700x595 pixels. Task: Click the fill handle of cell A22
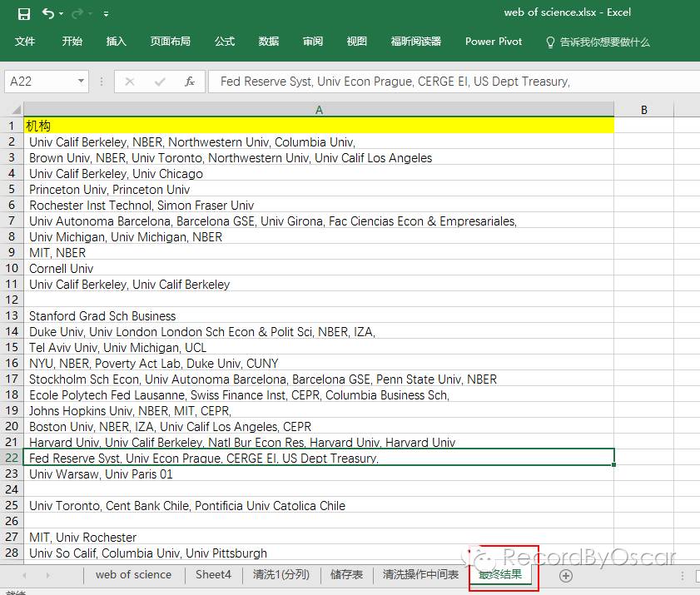(613, 464)
